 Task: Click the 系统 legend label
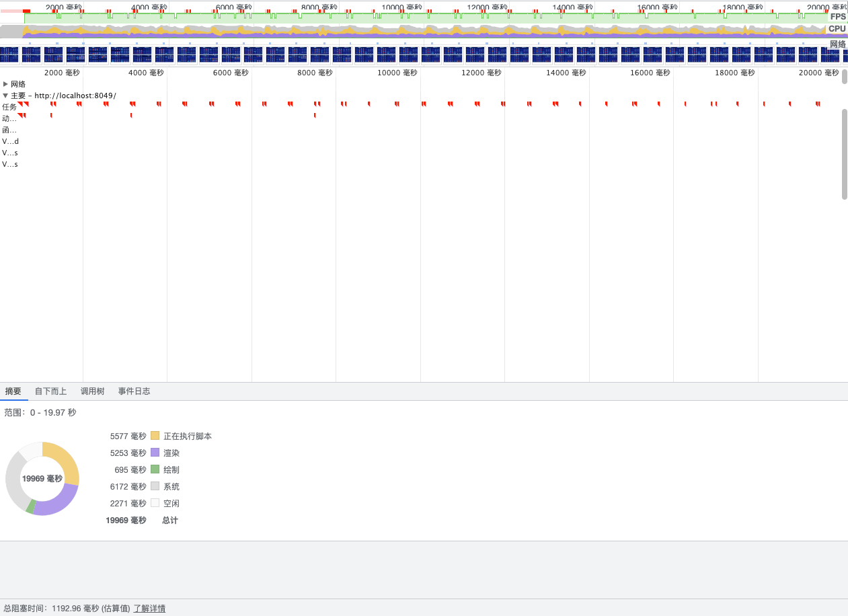pyautogui.click(x=171, y=486)
